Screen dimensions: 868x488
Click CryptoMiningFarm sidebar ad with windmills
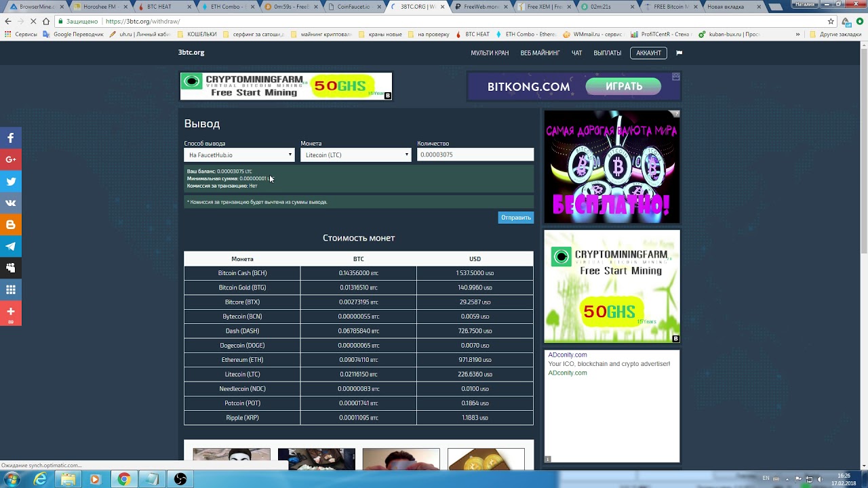(612, 287)
